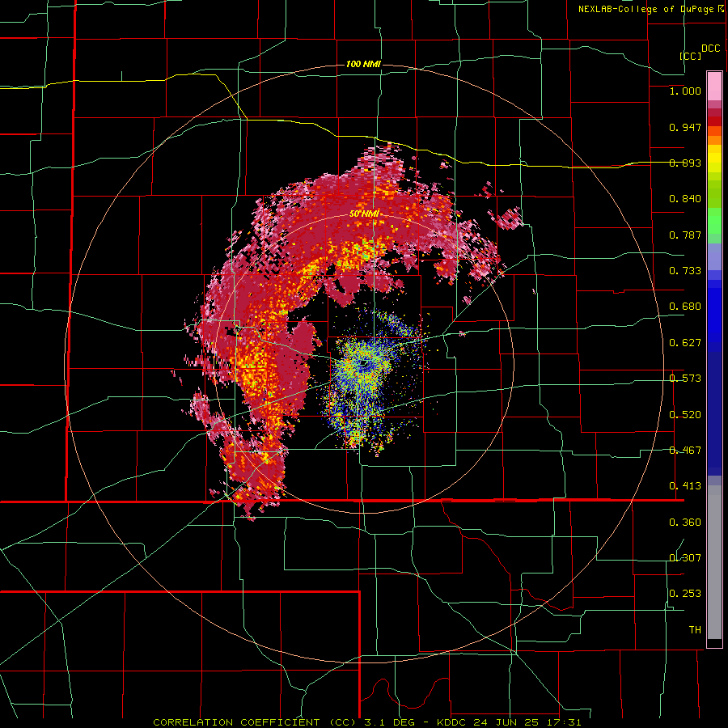This screenshot has width=728, height=728.
Task: Click the 0.307 scale value
Action: 685,558
